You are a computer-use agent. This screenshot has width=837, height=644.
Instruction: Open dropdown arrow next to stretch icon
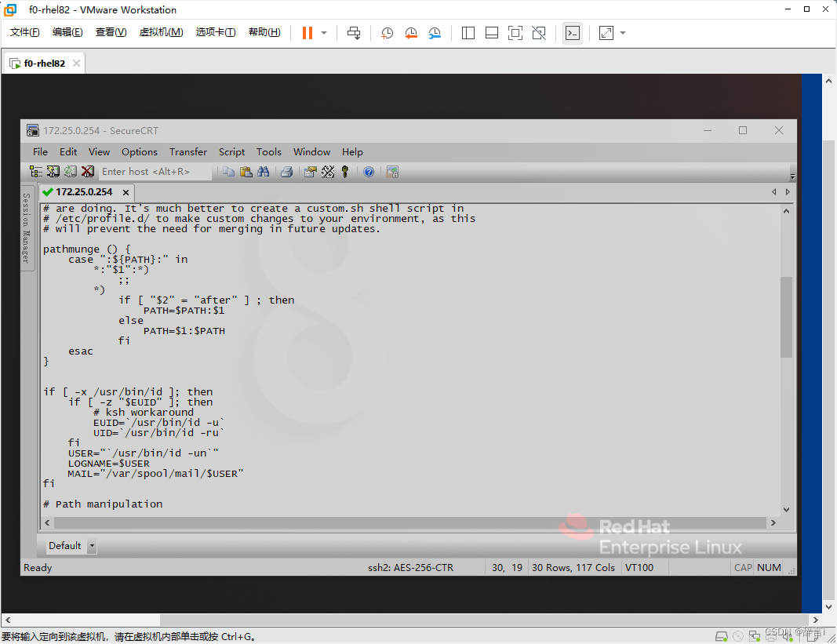622,33
